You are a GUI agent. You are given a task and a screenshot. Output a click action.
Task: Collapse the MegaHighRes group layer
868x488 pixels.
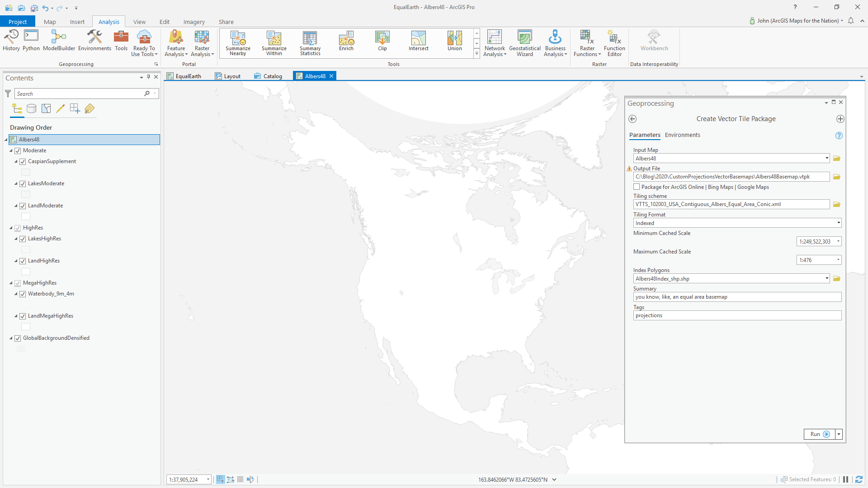tap(11, 283)
